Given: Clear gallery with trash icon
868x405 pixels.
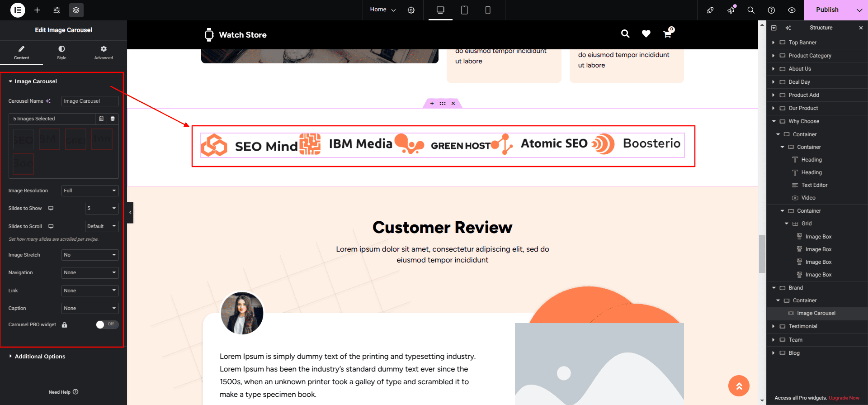Looking at the screenshot, I should (x=101, y=119).
